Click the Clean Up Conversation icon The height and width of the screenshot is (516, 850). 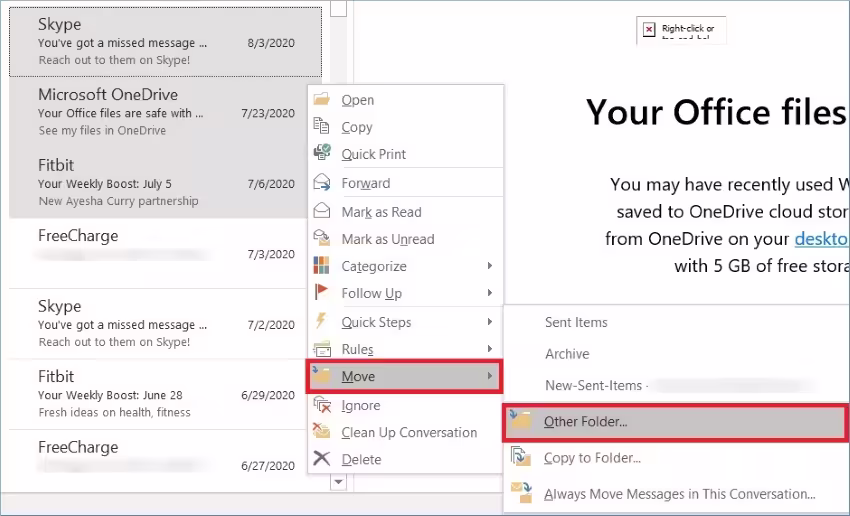tap(322, 431)
